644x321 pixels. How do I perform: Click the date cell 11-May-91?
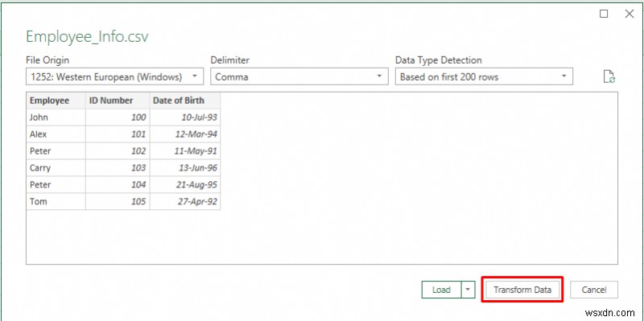point(185,151)
